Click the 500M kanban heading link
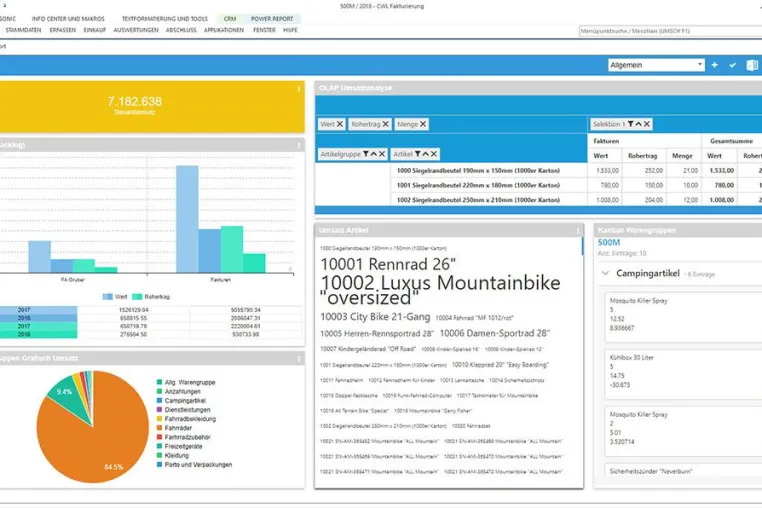 point(608,242)
